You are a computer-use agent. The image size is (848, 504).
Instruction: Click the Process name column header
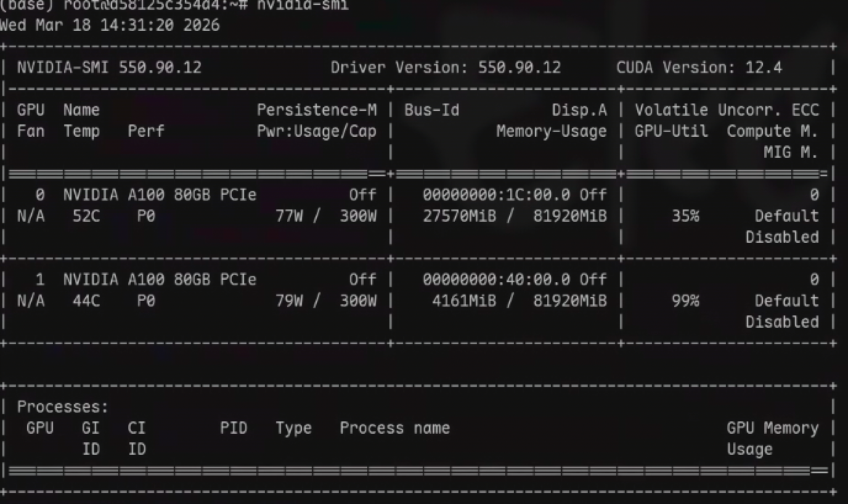pos(394,428)
